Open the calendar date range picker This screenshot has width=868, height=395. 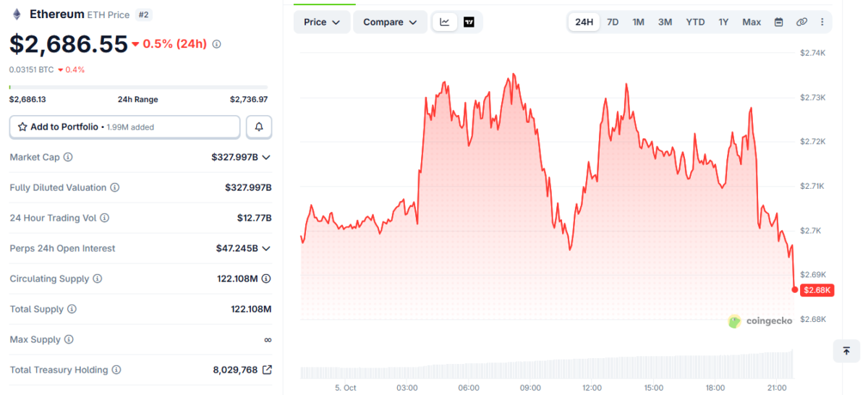(778, 22)
